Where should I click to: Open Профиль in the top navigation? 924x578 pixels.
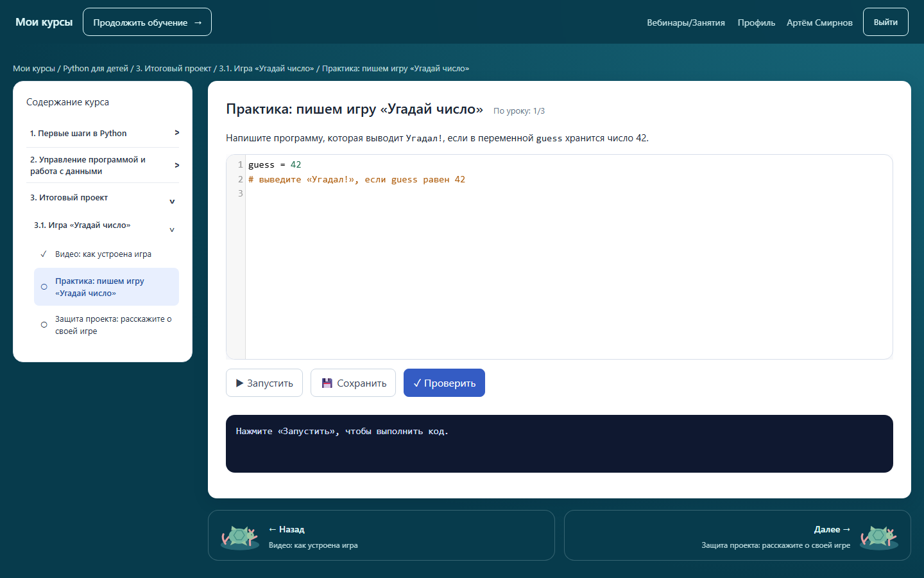pyautogui.click(x=757, y=22)
